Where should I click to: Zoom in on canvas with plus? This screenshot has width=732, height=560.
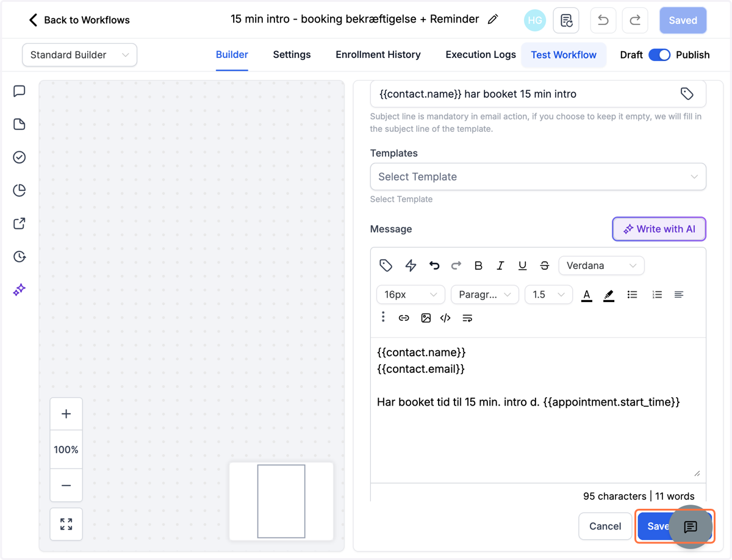point(66,414)
